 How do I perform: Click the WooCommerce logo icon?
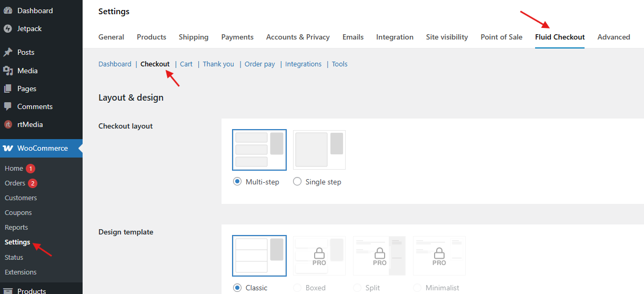click(x=8, y=148)
